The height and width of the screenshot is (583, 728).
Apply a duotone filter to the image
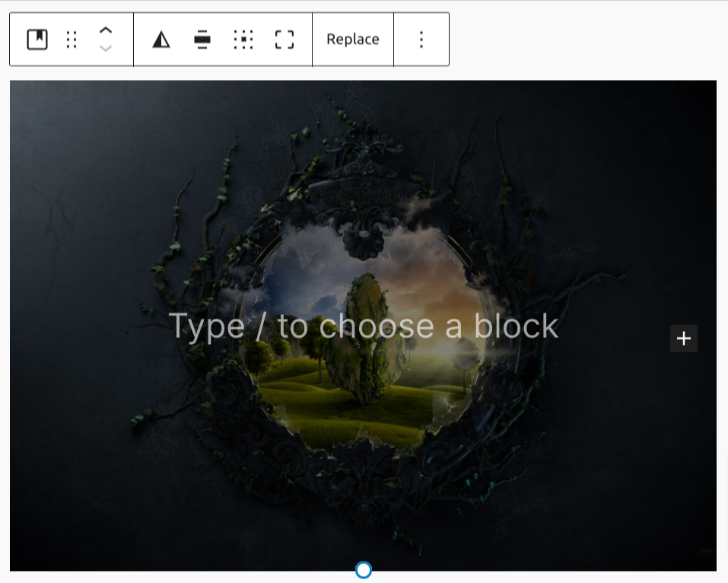(161, 40)
